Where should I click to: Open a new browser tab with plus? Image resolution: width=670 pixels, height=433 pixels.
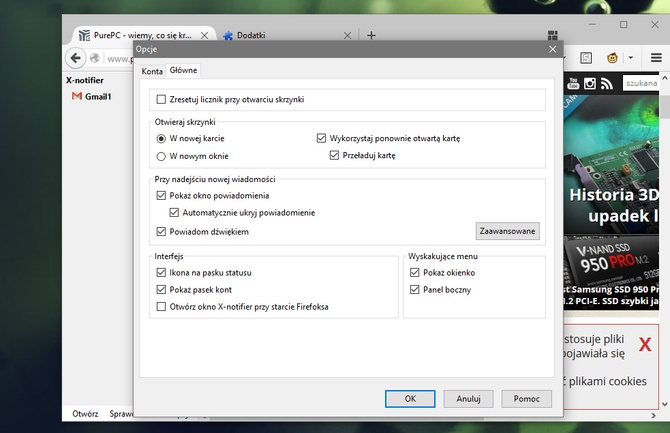[x=371, y=35]
